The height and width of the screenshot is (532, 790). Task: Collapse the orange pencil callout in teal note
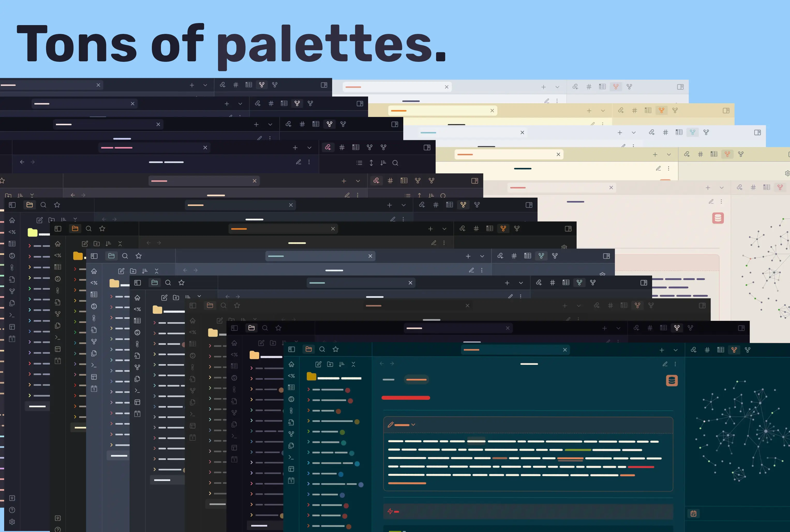[413, 425]
